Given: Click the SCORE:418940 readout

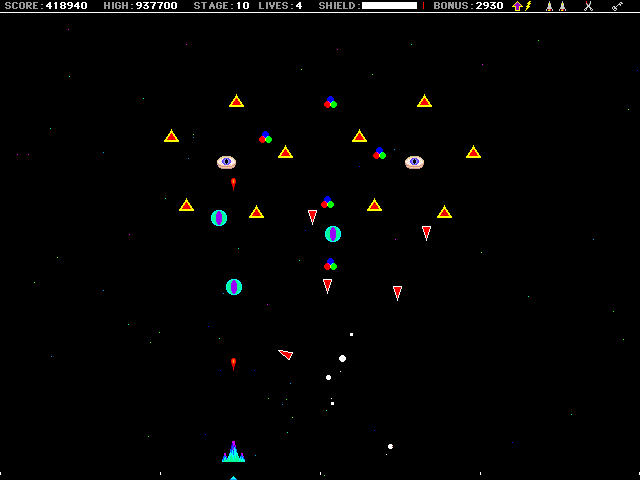Looking at the screenshot, I should pyautogui.click(x=46, y=6).
